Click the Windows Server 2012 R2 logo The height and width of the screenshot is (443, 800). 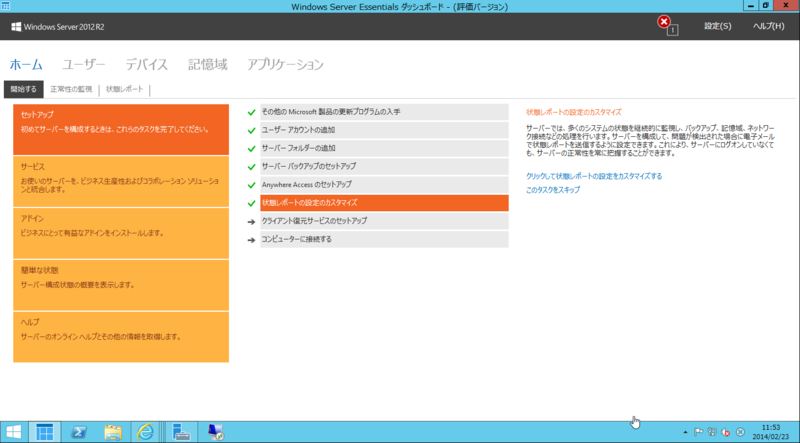click(x=58, y=27)
